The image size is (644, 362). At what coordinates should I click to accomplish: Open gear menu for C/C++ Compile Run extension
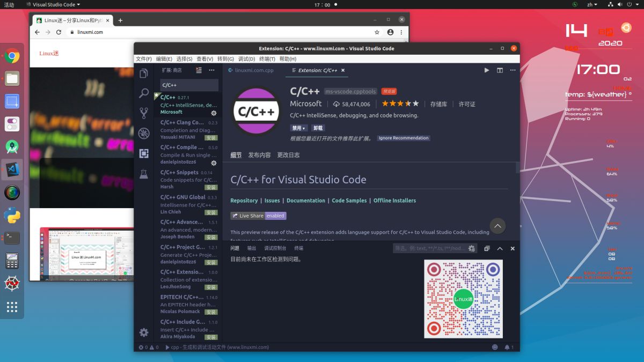(x=214, y=163)
